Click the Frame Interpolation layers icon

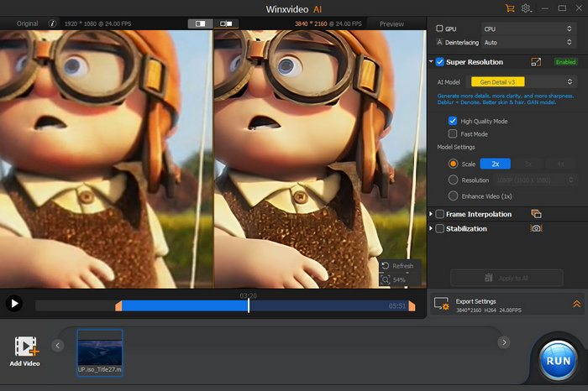coord(536,214)
